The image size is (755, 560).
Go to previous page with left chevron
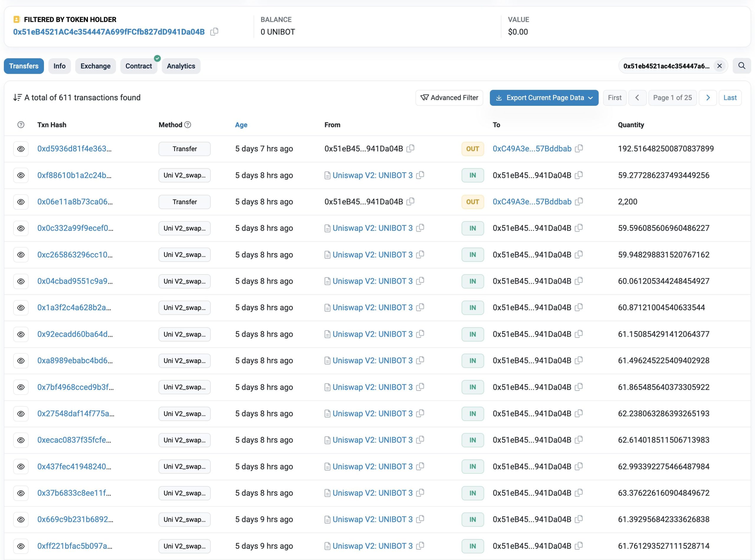tap(637, 98)
